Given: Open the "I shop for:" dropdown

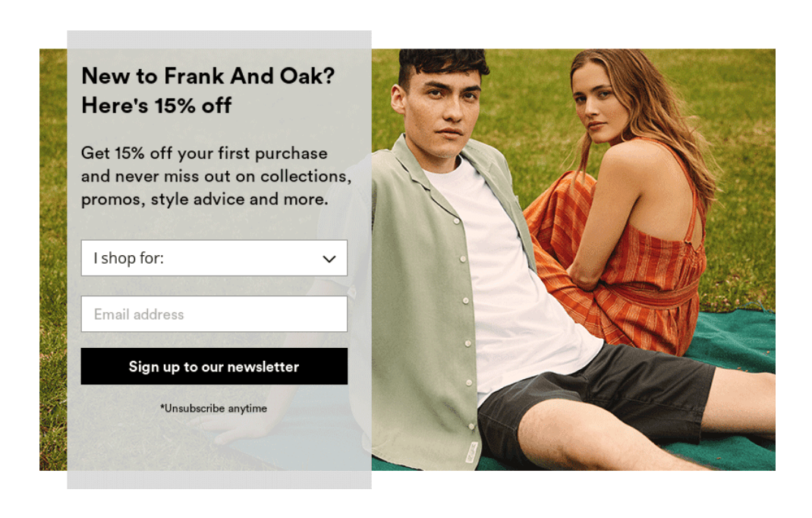Looking at the screenshot, I should 214,257.
